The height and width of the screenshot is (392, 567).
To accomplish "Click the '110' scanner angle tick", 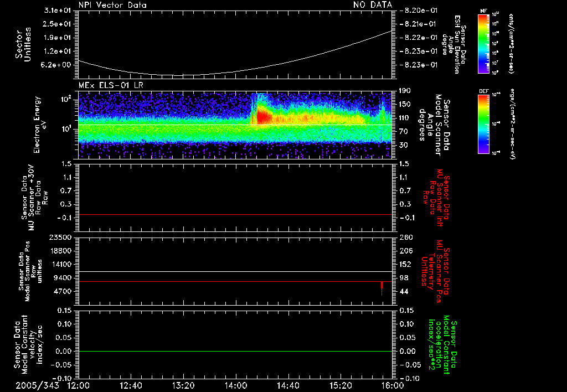I will pos(405,118).
